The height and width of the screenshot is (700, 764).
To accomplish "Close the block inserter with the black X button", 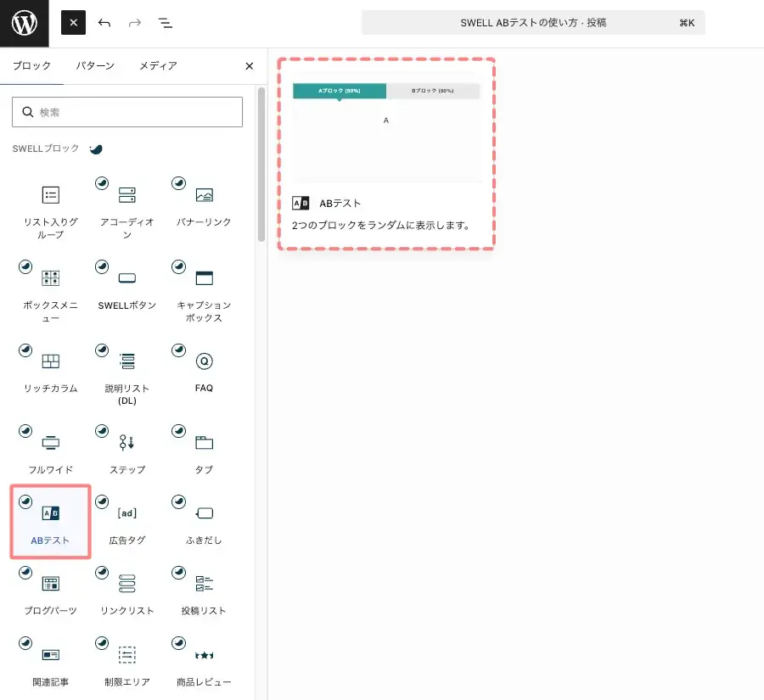I will [x=73, y=22].
